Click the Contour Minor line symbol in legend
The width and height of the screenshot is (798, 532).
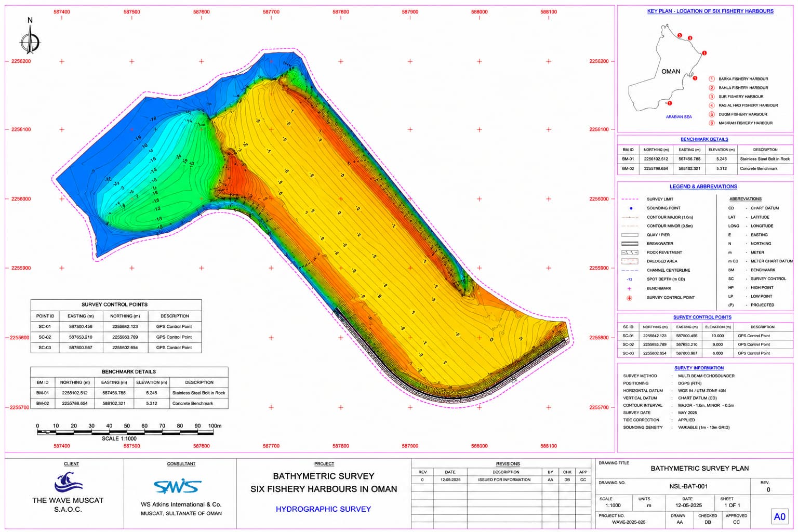630,226
